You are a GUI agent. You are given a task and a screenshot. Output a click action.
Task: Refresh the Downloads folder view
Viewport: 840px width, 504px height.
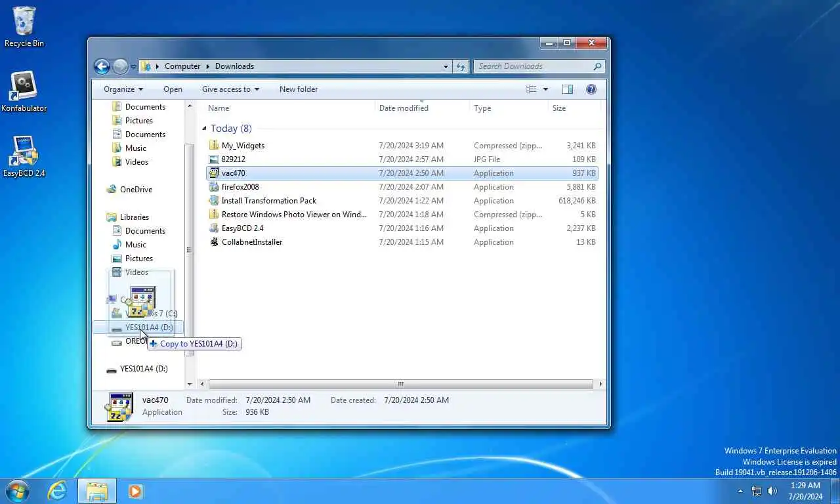point(461,66)
